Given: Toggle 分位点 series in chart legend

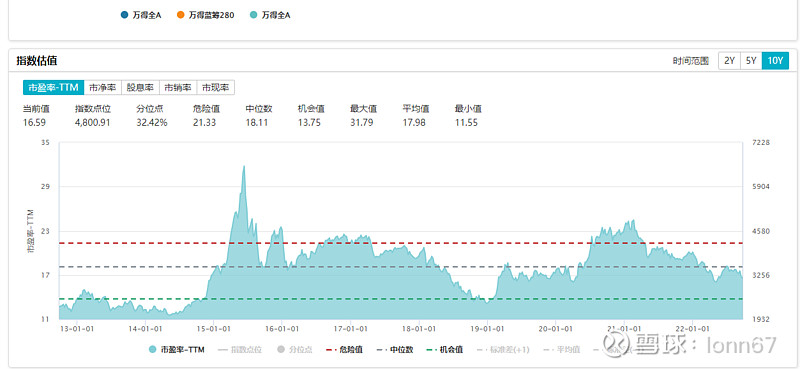Looking at the screenshot, I should pyautogui.click(x=294, y=350).
